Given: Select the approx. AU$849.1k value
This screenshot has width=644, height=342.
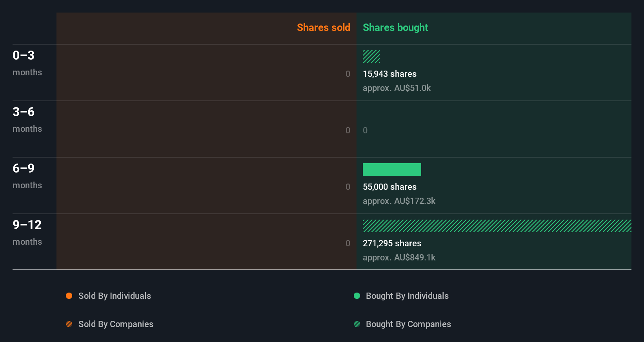Looking at the screenshot, I should point(399,257).
